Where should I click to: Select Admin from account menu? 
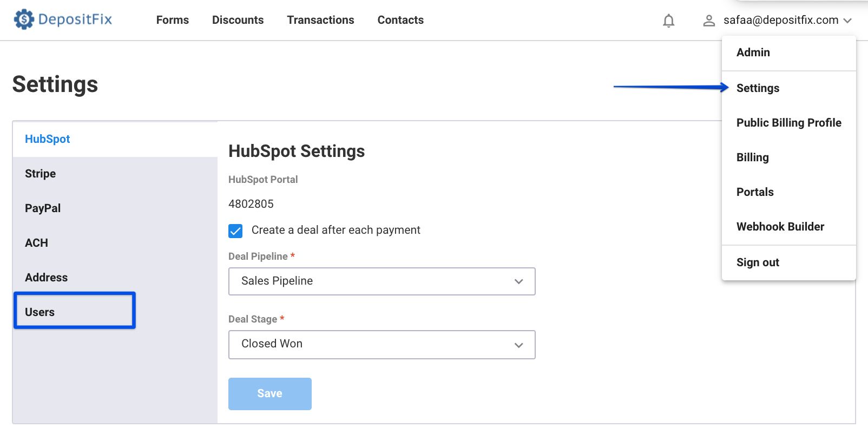(x=789, y=52)
